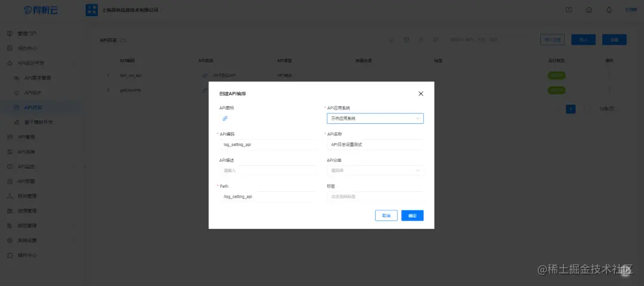This screenshot has height=286, width=644.
Task: Click the 导入记录 button
Action: (x=552, y=40)
